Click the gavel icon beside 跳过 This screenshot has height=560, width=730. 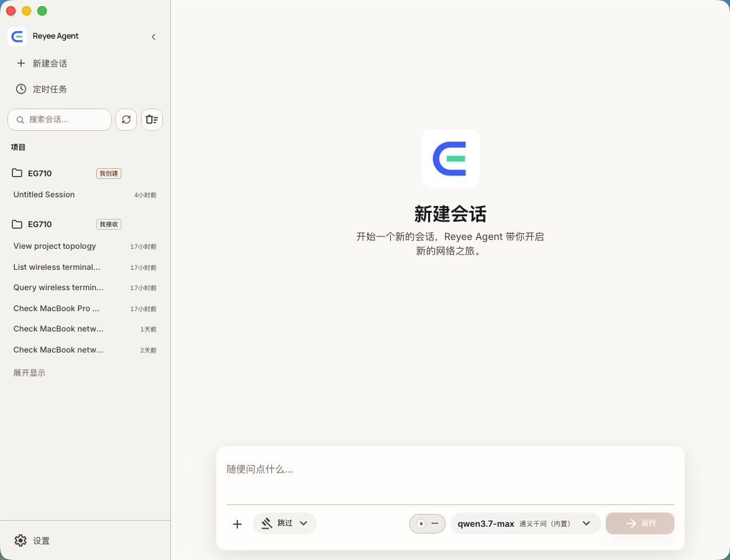tap(267, 523)
